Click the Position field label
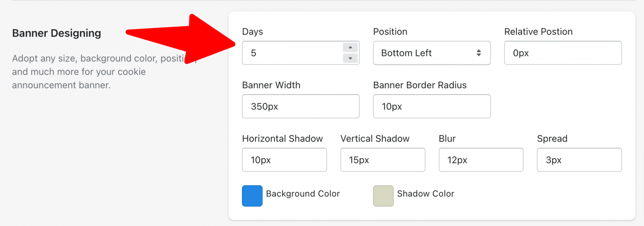This screenshot has height=226, width=644. coord(390,32)
